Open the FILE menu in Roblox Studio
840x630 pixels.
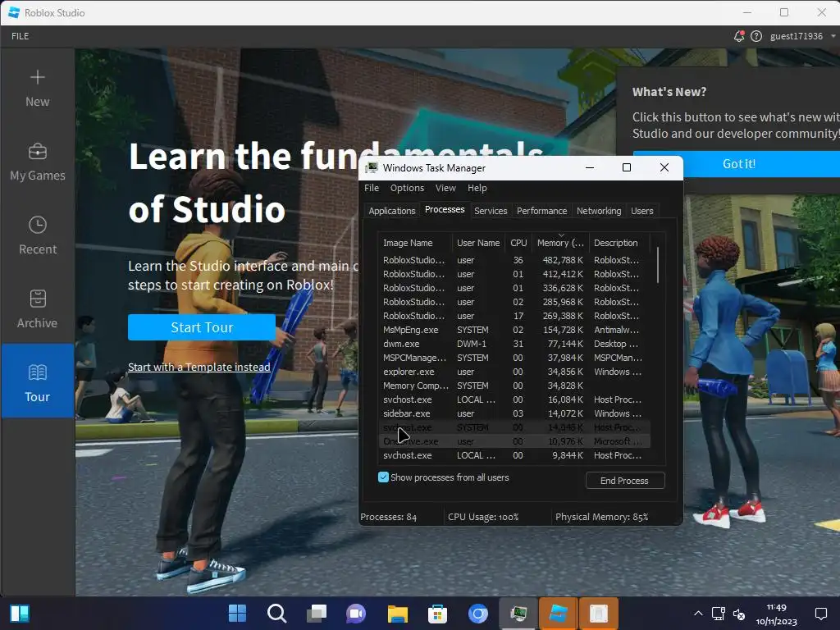[21, 36]
